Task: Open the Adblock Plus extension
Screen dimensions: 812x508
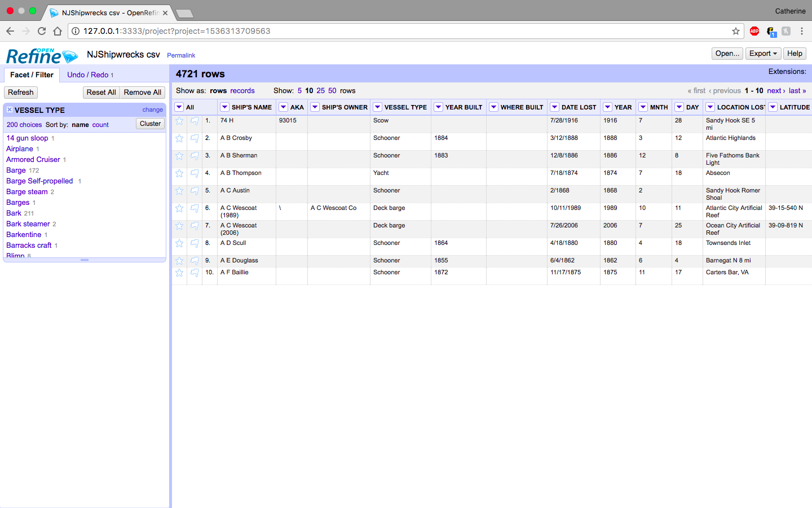Action: coord(754,31)
